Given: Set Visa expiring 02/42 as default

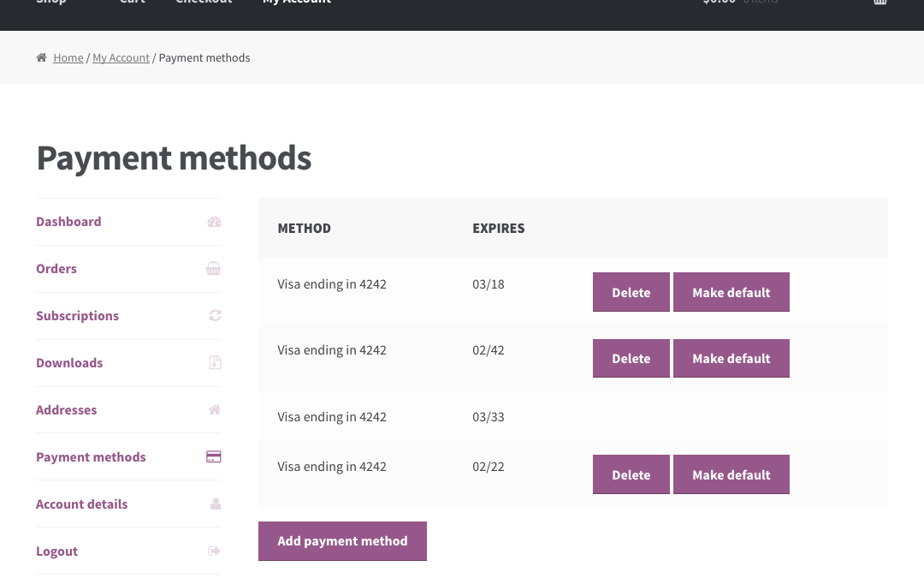Looking at the screenshot, I should click(731, 359).
